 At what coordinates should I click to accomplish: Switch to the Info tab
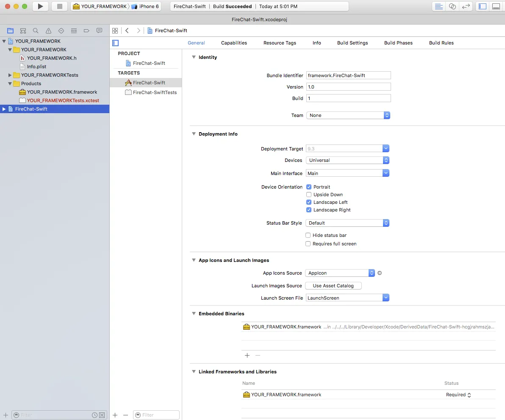pos(316,43)
